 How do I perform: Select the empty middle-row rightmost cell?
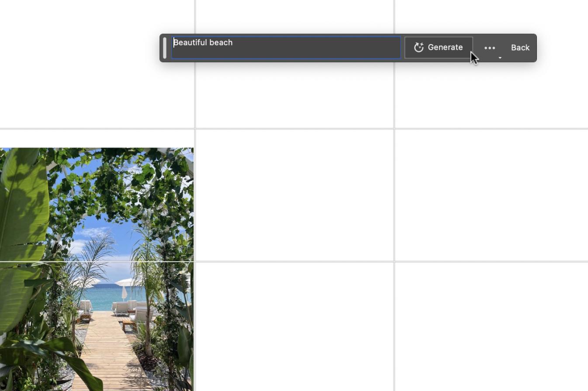(491, 195)
